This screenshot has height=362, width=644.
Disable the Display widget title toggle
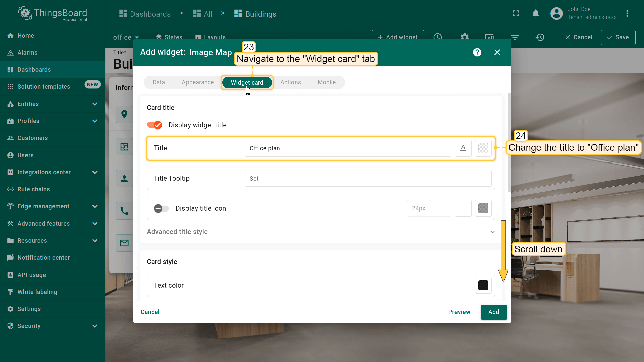click(155, 125)
